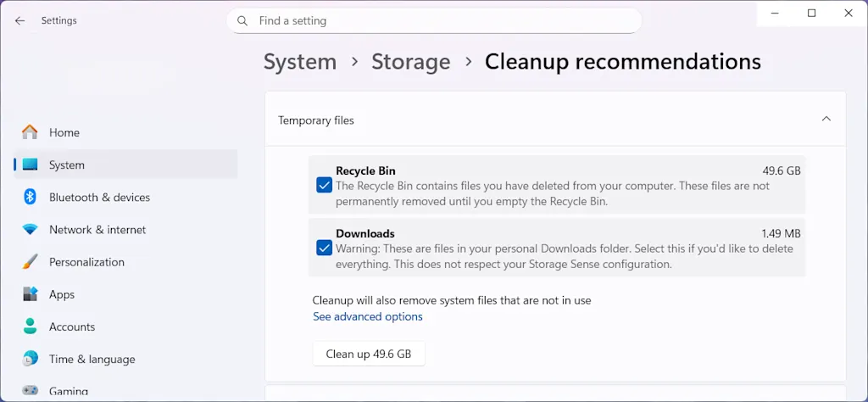The image size is (868, 402).
Task: Click the Find a setting search field
Action: (x=441, y=20)
